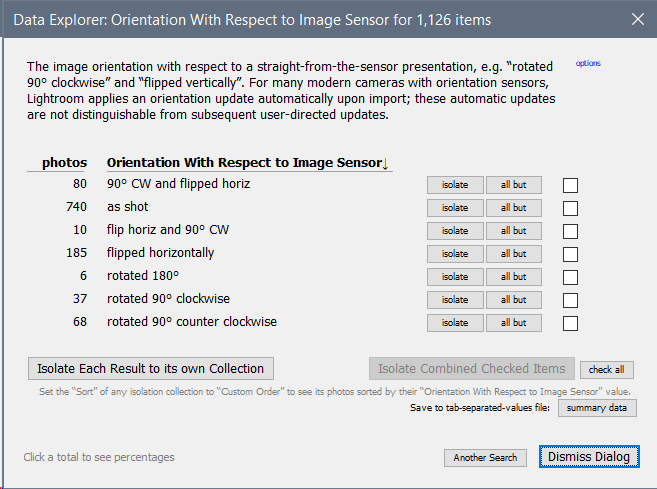Select the flipped horizontally row checkbox
Image resolution: width=657 pixels, height=489 pixels.
tap(570, 254)
